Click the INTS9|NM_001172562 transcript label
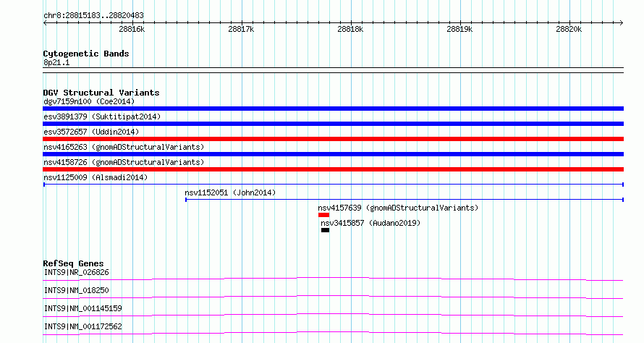 point(83,326)
